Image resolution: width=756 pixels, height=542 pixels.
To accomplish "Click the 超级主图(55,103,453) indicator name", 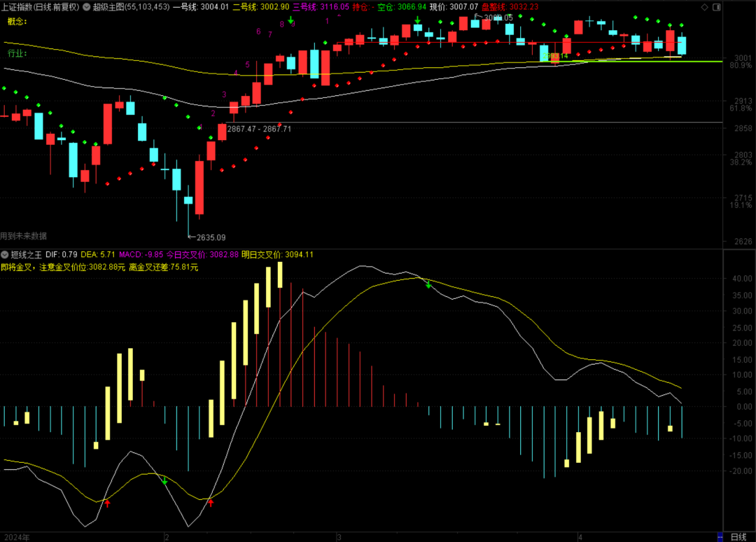I will pos(131,7).
